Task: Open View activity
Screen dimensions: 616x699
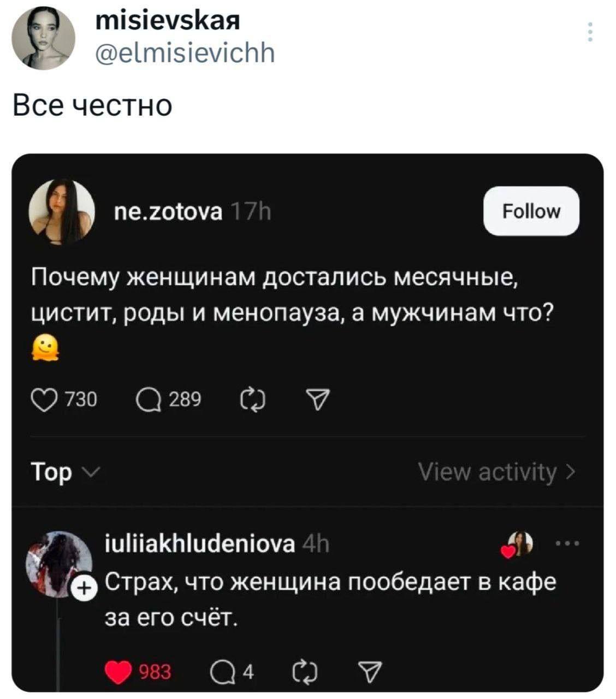Action: pos(496,472)
